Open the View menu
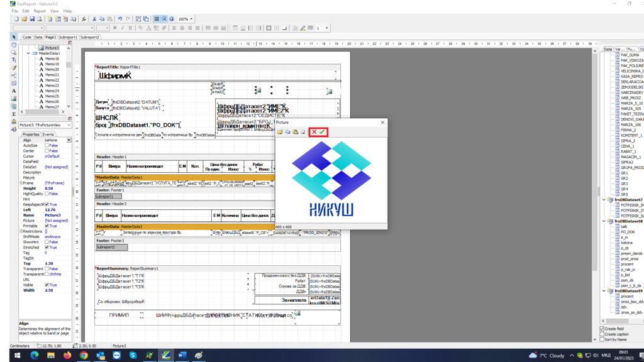 pos(54,11)
